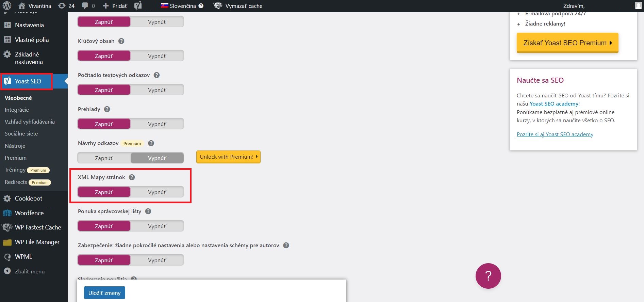The image size is (644, 302).
Task: Turn on Návrhy odkazov with Zapnúť
Action: [x=104, y=158]
